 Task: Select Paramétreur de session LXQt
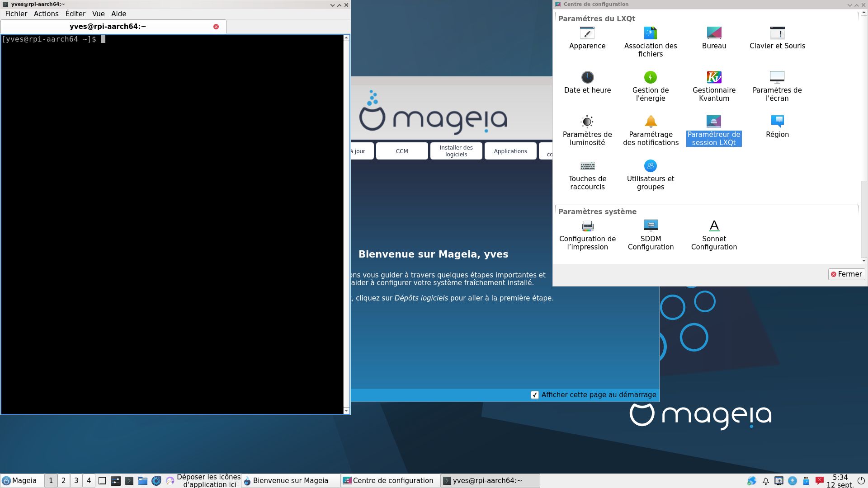point(714,131)
